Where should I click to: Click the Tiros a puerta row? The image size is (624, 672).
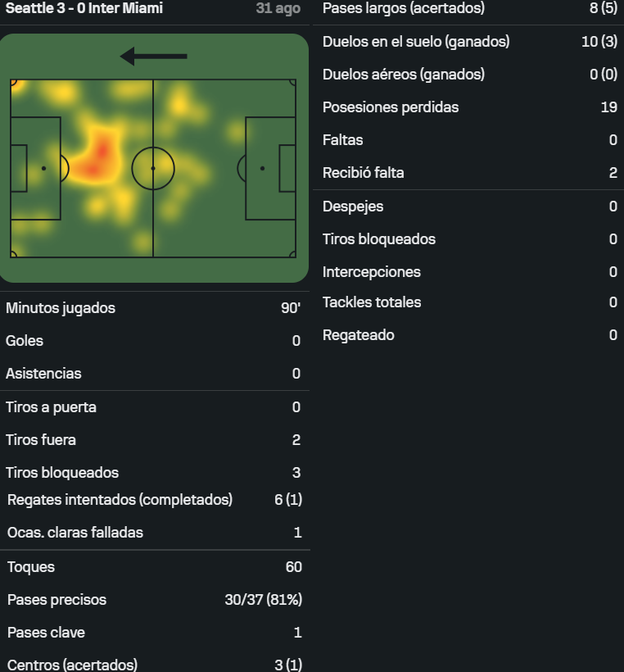tap(153, 407)
